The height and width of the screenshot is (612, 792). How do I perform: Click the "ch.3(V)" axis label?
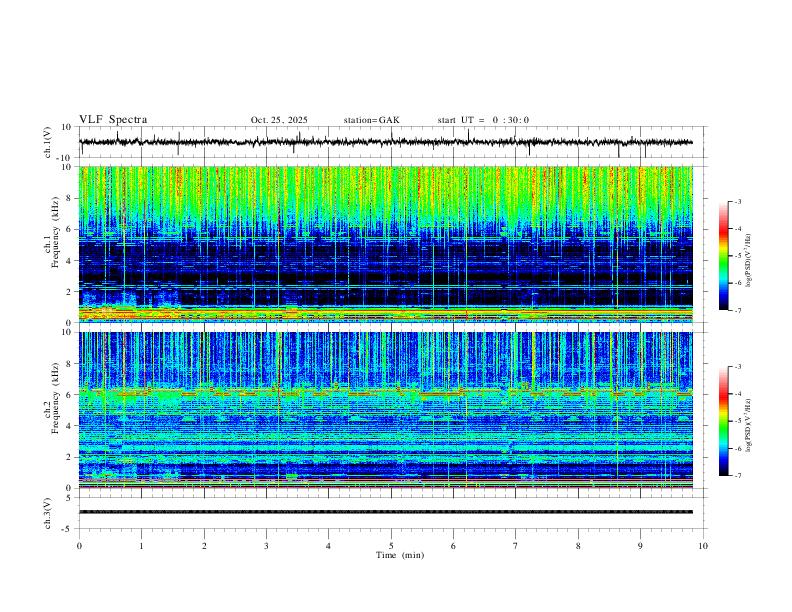click(48, 513)
